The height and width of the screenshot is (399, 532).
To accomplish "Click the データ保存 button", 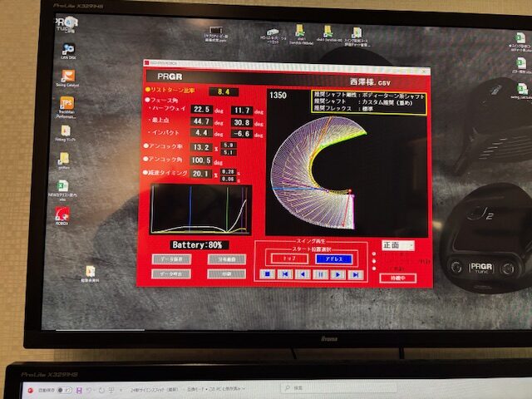I will click(x=171, y=259).
